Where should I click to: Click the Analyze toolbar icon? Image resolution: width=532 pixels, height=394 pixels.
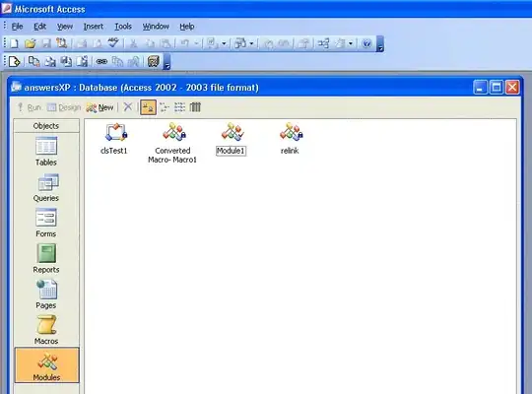[240, 43]
